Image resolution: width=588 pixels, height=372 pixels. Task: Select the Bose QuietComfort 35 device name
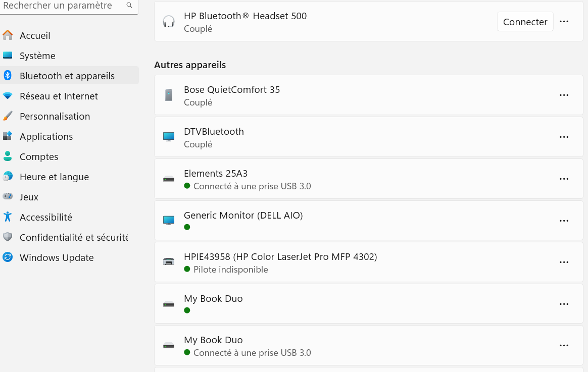pyautogui.click(x=232, y=89)
